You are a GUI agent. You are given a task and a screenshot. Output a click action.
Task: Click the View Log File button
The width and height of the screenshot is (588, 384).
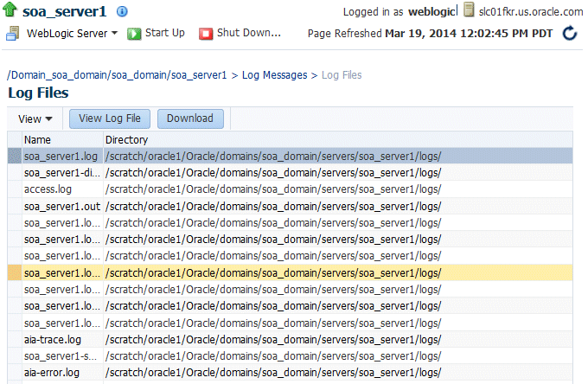pyautogui.click(x=110, y=118)
